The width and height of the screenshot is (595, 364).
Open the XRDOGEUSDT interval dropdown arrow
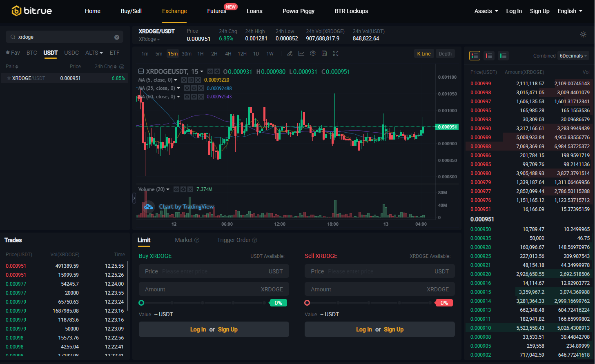click(x=202, y=72)
